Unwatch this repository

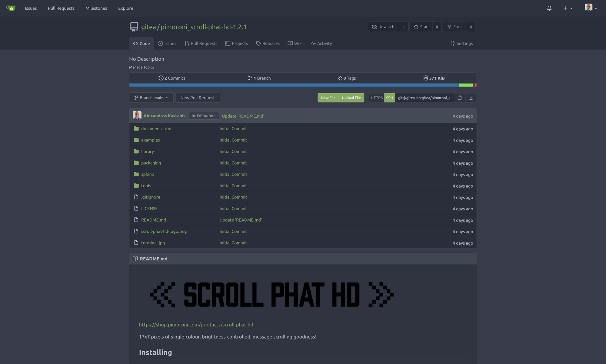383,27
